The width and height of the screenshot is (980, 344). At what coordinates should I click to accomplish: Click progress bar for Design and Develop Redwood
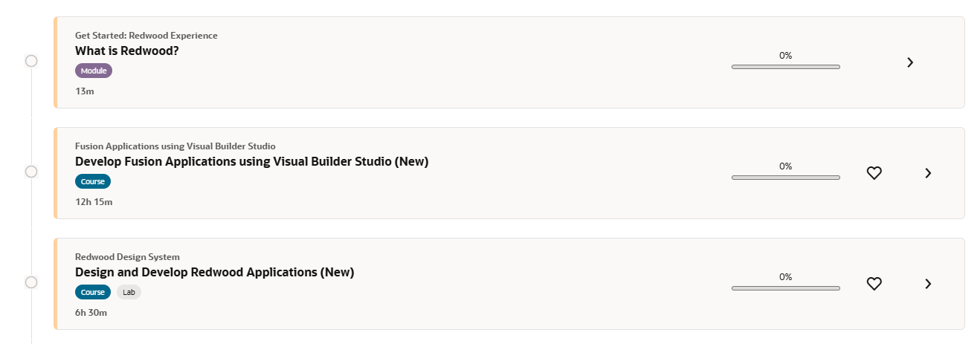pos(785,288)
